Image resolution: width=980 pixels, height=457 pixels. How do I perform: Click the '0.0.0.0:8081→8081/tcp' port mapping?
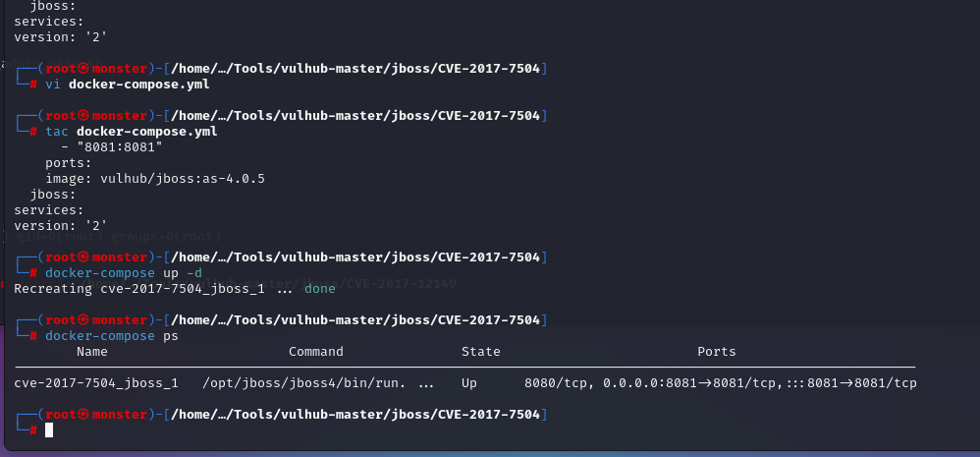tap(689, 382)
